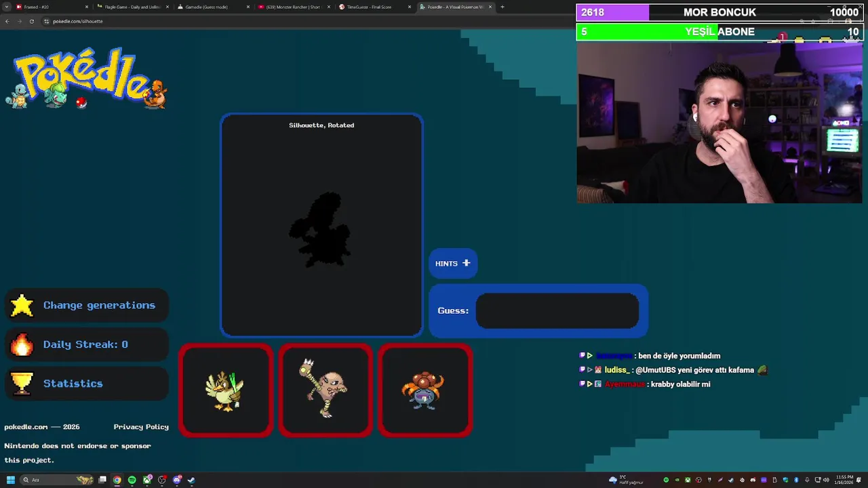868x488 pixels.
Task: Open a new browser tab
Action: 502,7
